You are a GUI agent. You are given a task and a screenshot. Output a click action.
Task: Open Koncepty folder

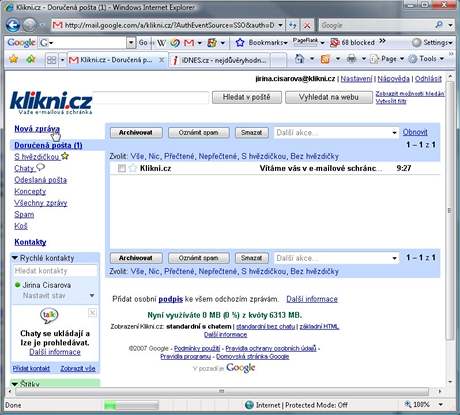click(30, 192)
